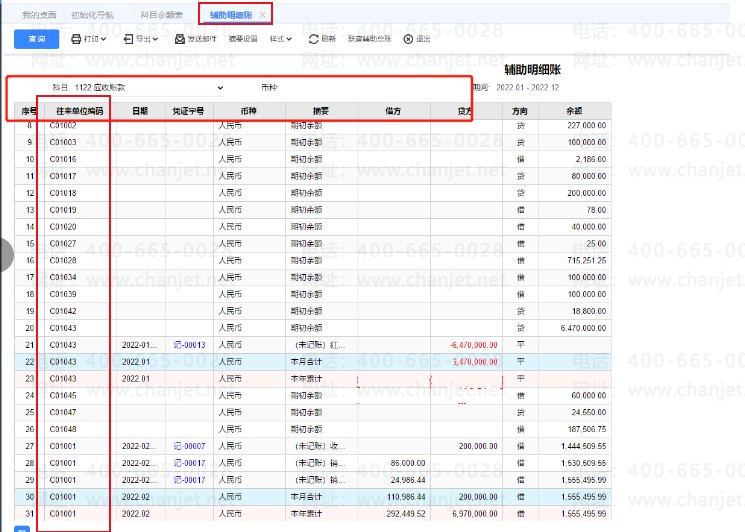The width and height of the screenshot is (745, 532).
Task: Switch to the 我的桌面 tab
Action: coord(39,15)
